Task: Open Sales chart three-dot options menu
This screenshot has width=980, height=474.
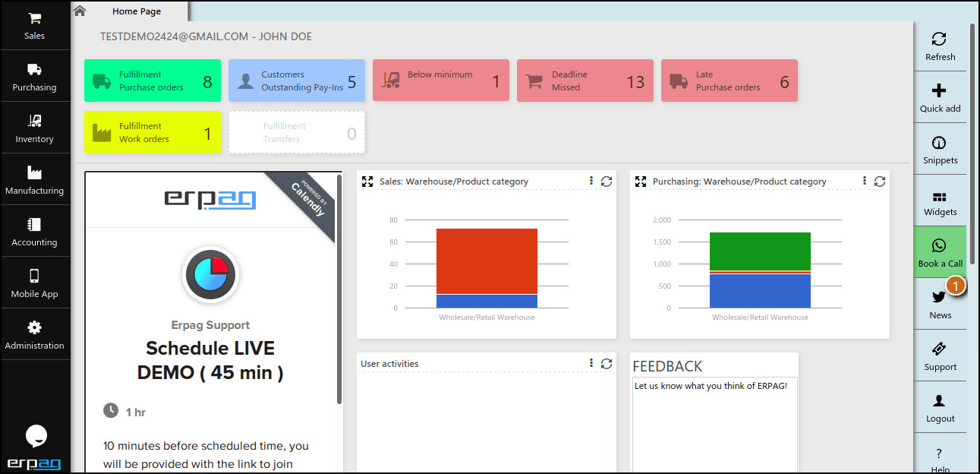Action: [x=591, y=181]
